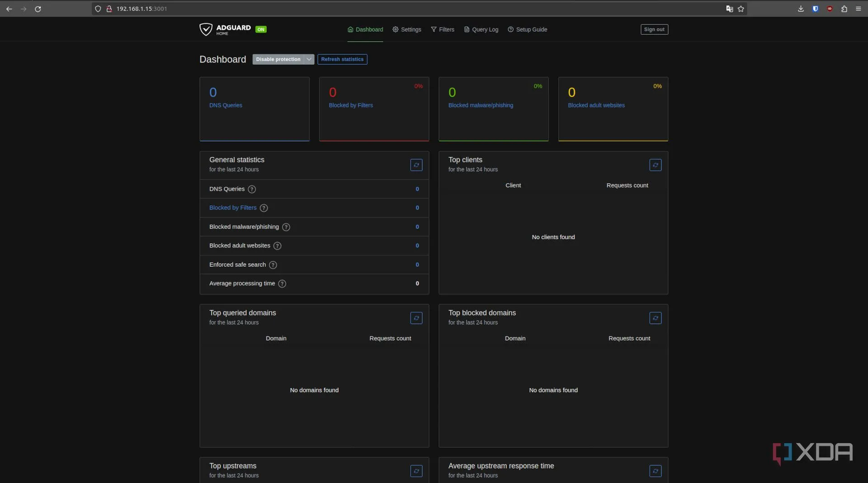This screenshot has width=868, height=483.
Task: Click Requests count header in Top queried domains
Action: click(390, 338)
